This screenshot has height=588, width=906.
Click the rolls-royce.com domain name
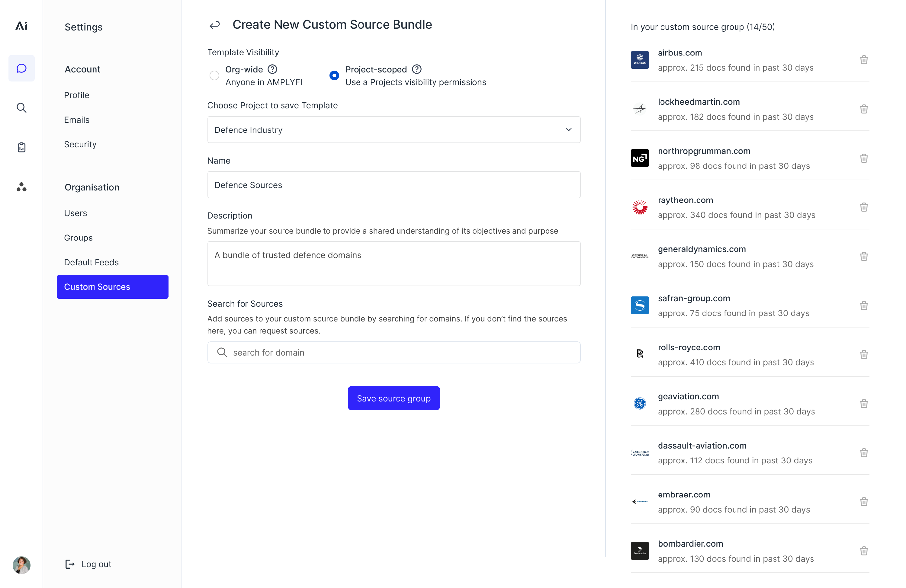pos(689,347)
